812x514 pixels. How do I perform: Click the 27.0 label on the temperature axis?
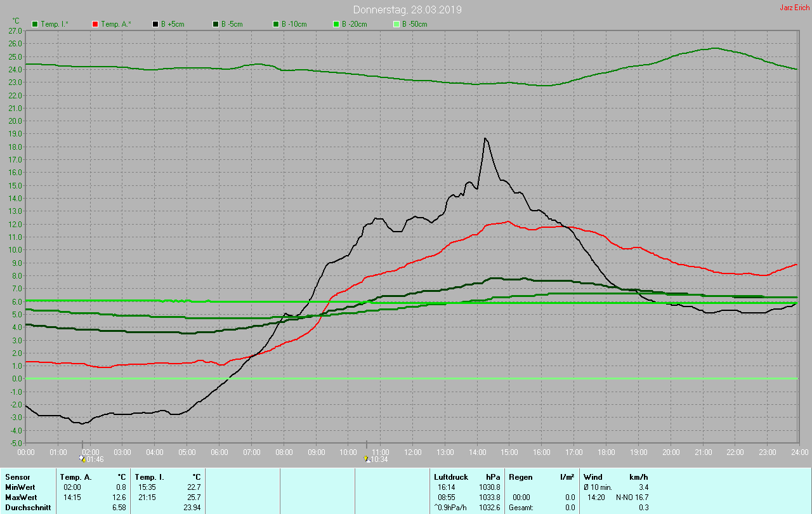(x=15, y=30)
